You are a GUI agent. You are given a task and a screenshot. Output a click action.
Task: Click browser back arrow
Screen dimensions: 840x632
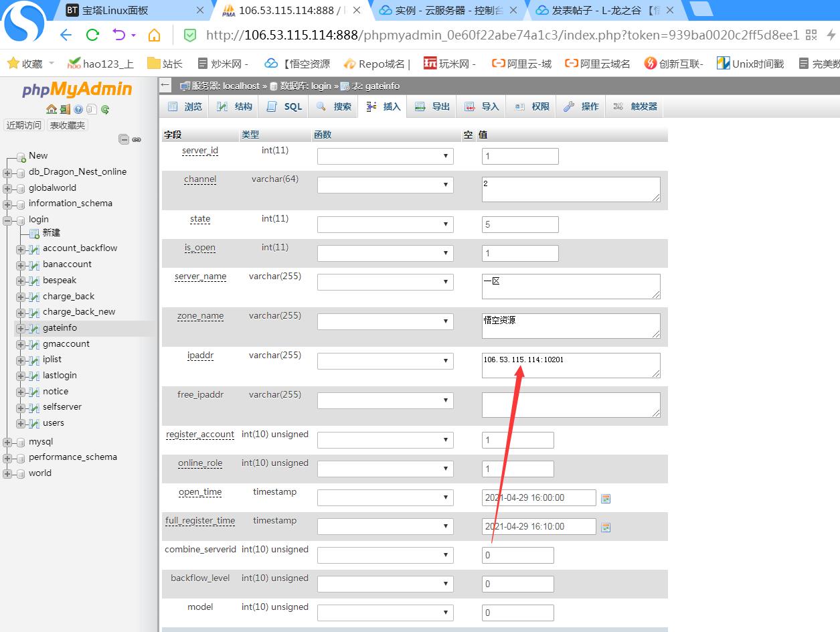point(66,35)
